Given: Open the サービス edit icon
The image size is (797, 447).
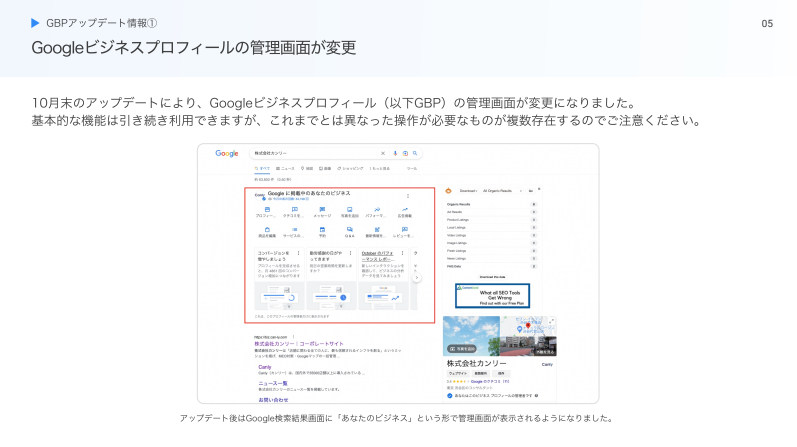Looking at the screenshot, I should [294, 230].
